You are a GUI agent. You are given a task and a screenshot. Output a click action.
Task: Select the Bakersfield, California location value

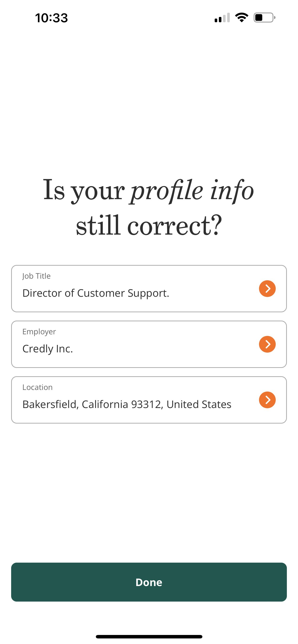(x=127, y=404)
